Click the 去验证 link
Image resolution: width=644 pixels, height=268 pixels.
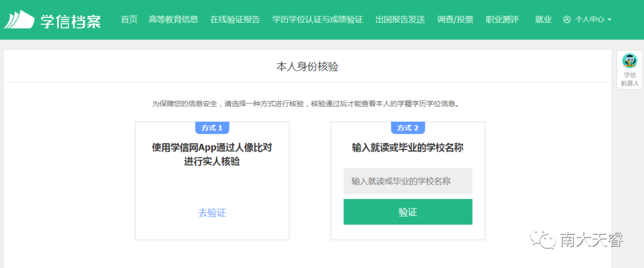point(212,213)
